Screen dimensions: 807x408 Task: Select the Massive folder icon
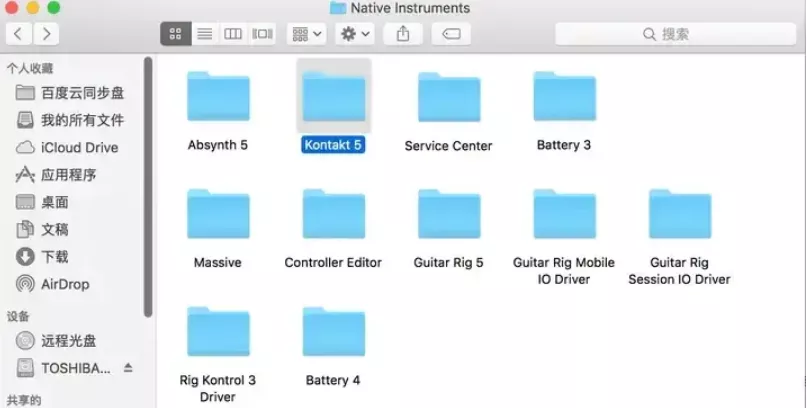tap(218, 214)
